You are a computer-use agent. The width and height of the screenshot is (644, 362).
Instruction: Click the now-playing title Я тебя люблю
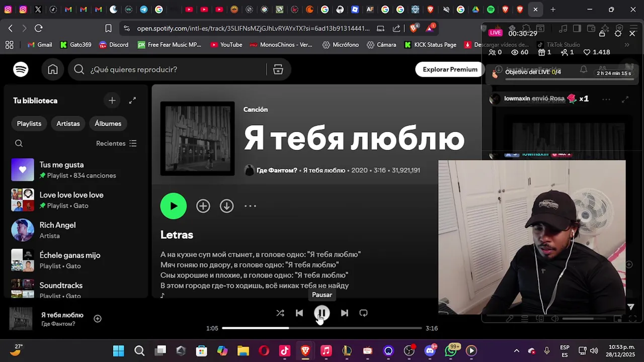[62, 315]
